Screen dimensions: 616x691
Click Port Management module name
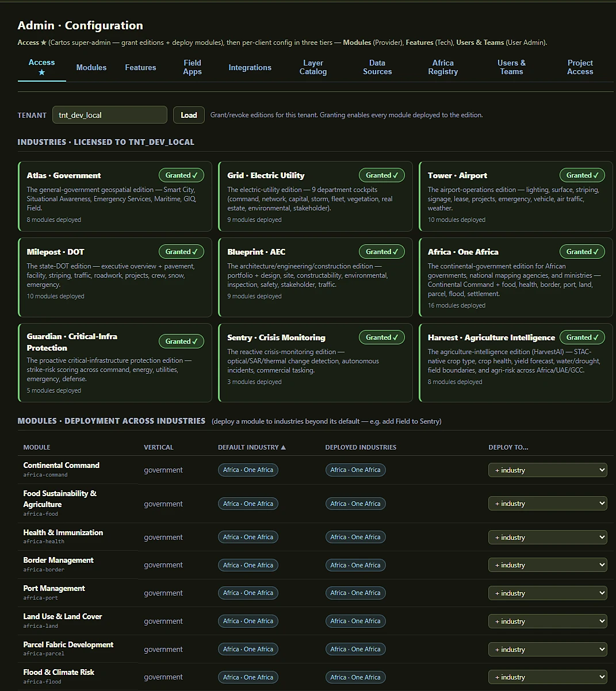click(x=54, y=588)
